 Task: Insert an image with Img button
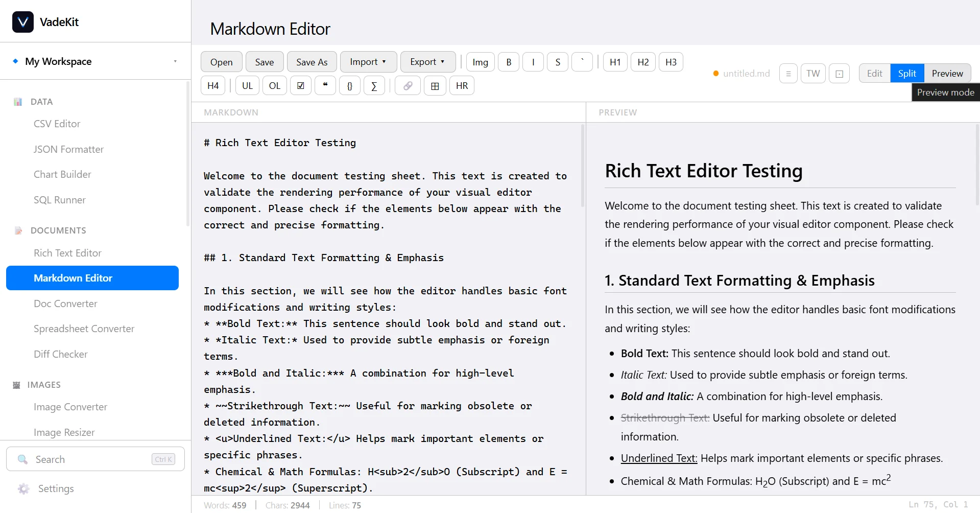click(x=480, y=62)
